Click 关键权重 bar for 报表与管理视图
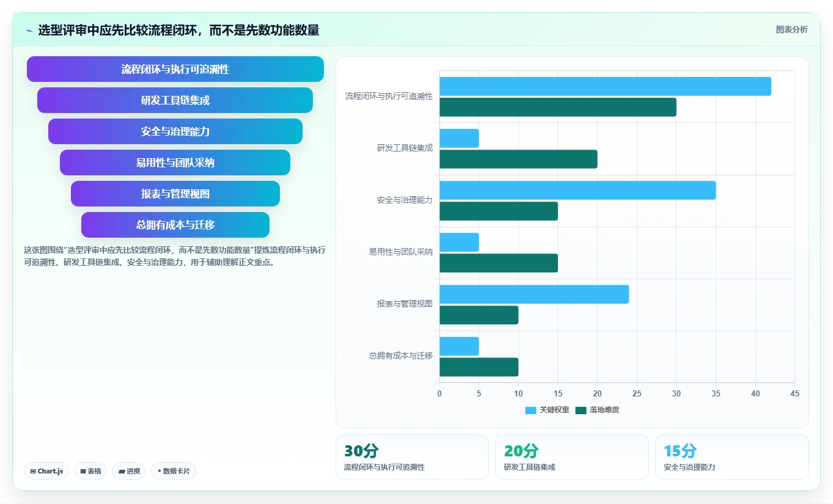Screen dimensions: 833x504 pos(534,294)
